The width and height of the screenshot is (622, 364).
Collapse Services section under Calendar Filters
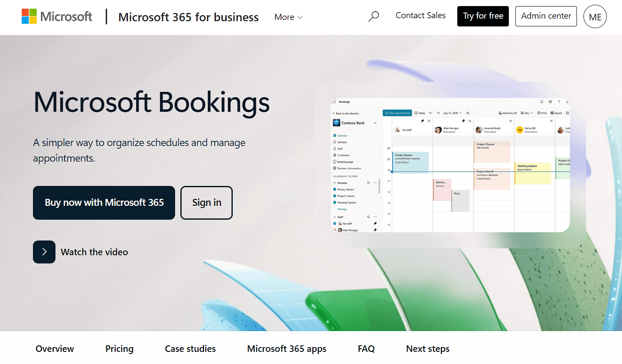click(335, 183)
